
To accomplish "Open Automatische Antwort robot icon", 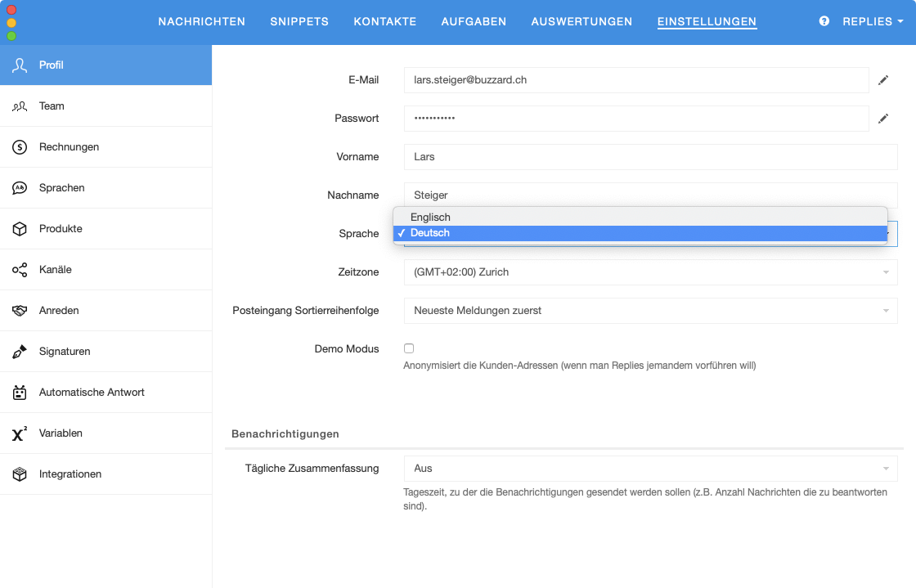I will 20,393.
